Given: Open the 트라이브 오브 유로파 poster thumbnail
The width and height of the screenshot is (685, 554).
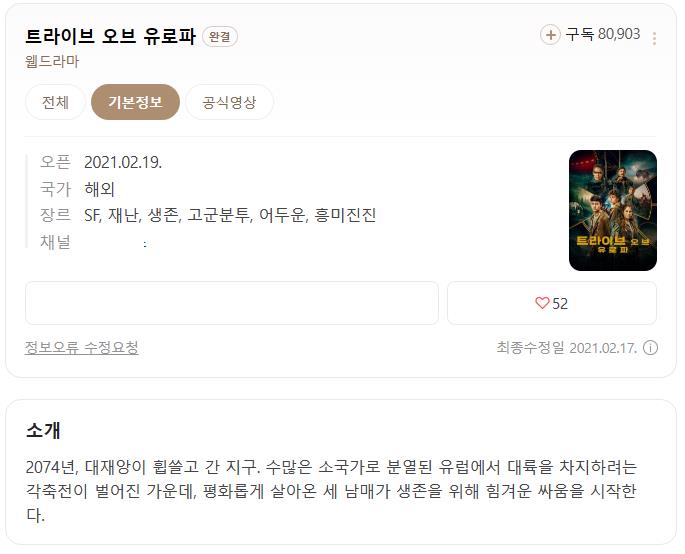Looking at the screenshot, I should coord(612,210).
